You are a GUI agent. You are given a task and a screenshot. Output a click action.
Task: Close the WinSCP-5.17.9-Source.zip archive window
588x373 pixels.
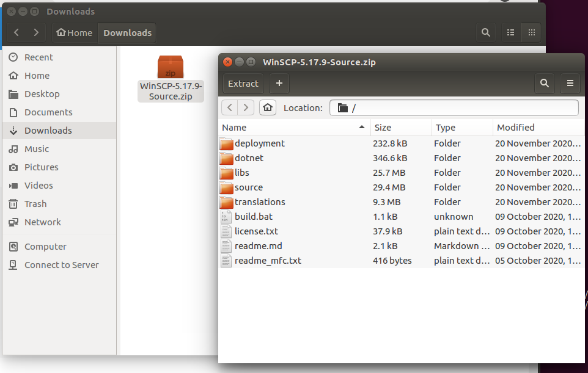227,62
